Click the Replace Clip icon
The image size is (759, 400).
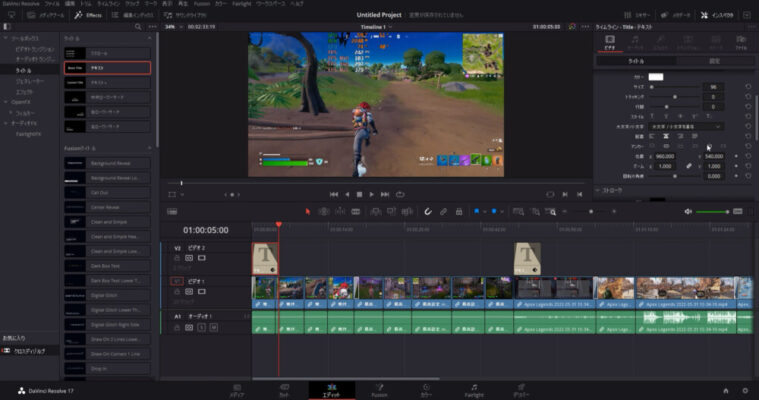[x=407, y=212]
